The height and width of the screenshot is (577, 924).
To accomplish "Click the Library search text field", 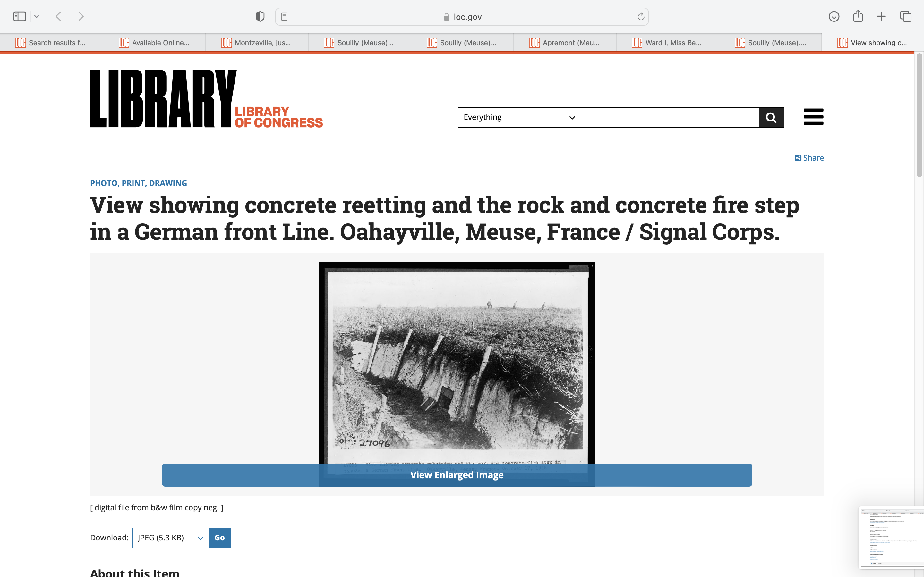I will click(670, 118).
